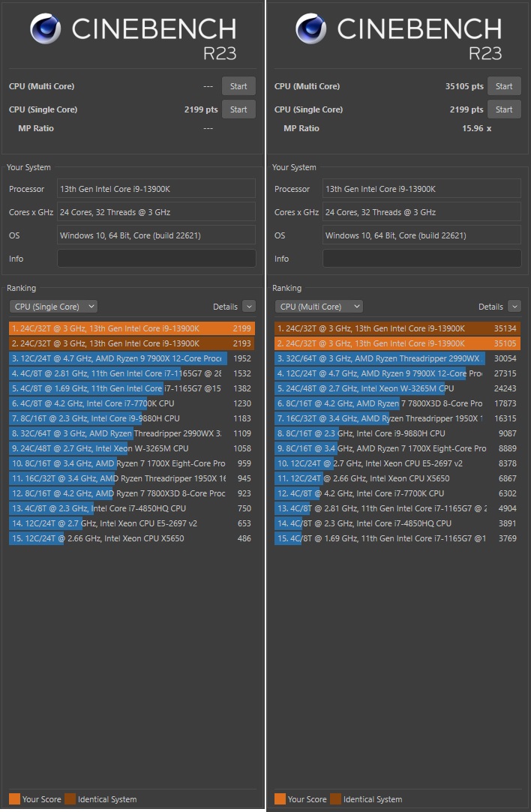Click Your Score orange swatch in left legend
The image size is (531, 812).
[x=14, y=799]
